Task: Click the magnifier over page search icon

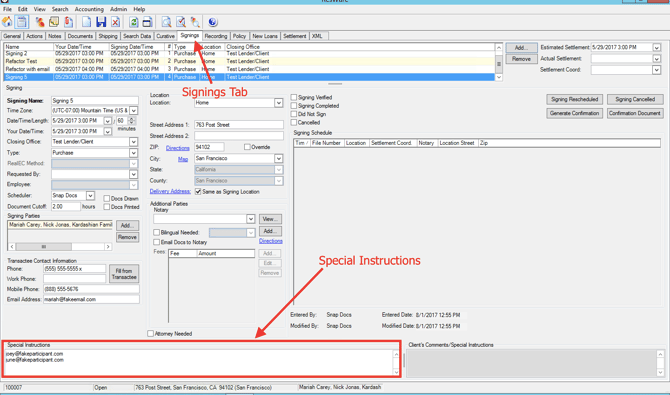Action: tap(166, 22)
